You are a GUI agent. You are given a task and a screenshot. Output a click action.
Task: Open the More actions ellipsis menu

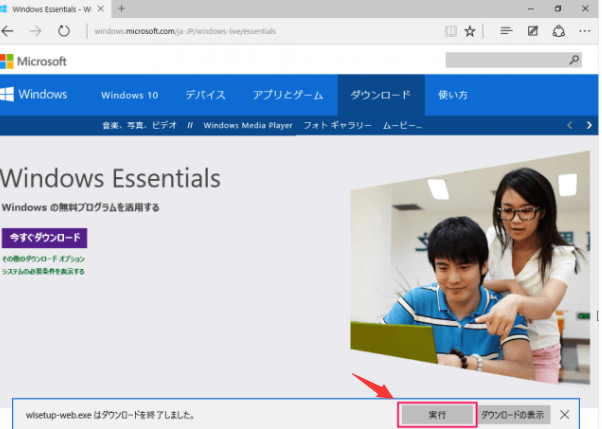coord(585,31)
